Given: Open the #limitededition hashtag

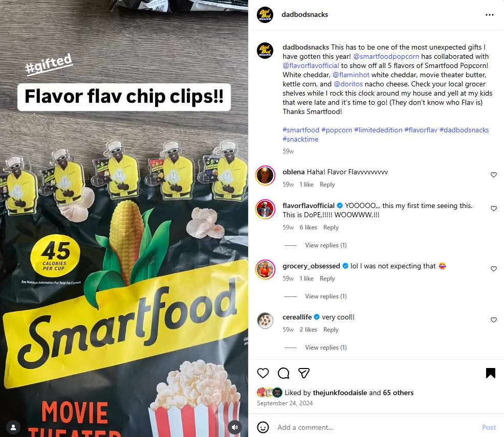Looking at the screenshot, I should (378, 130).
